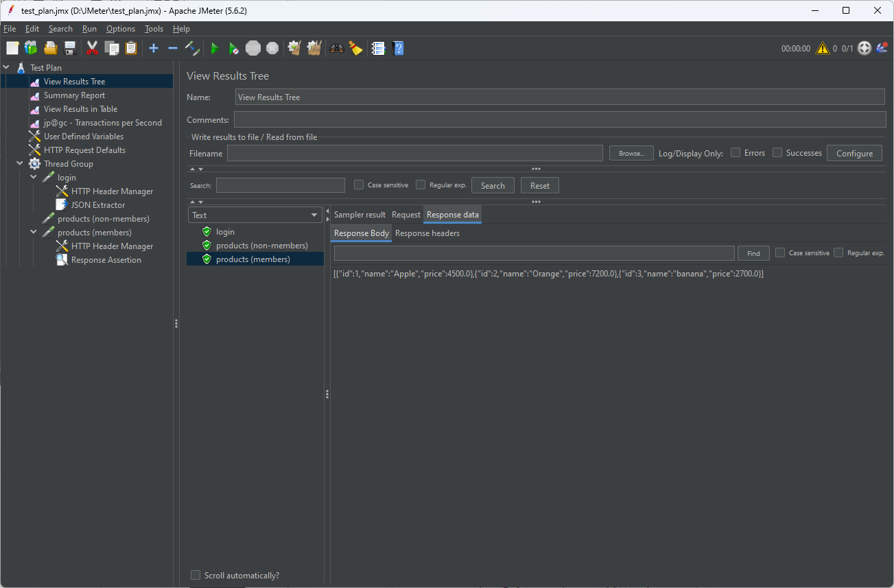The height and width of the screenshot is (588, 894).
Task: Click the Clear All double broom icon
Action: 314,48
